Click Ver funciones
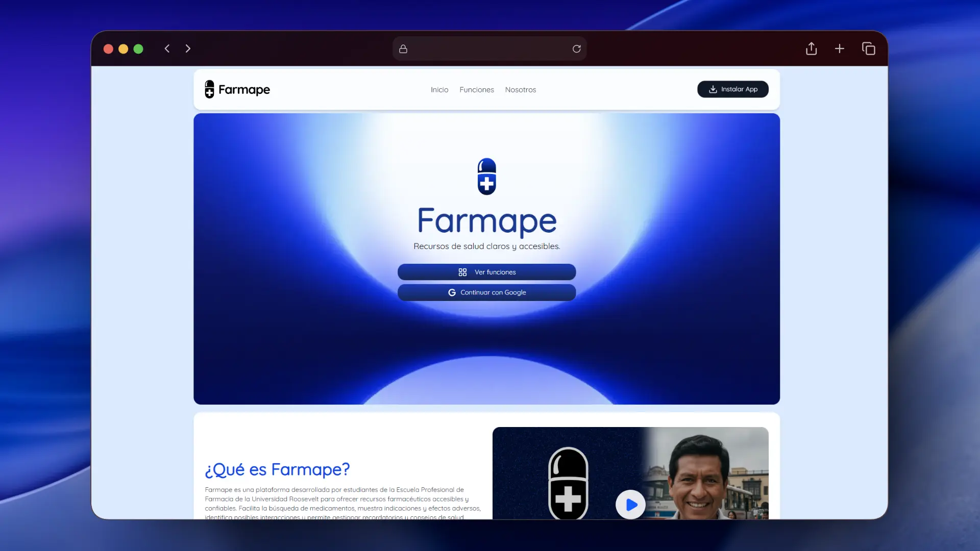The image size is (980, 551). coord(486,272)
